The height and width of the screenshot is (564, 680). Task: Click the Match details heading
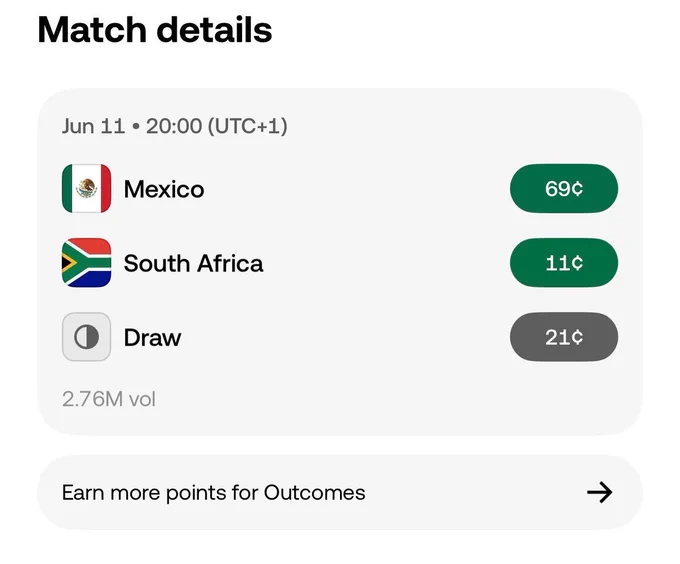pos(155,29)
